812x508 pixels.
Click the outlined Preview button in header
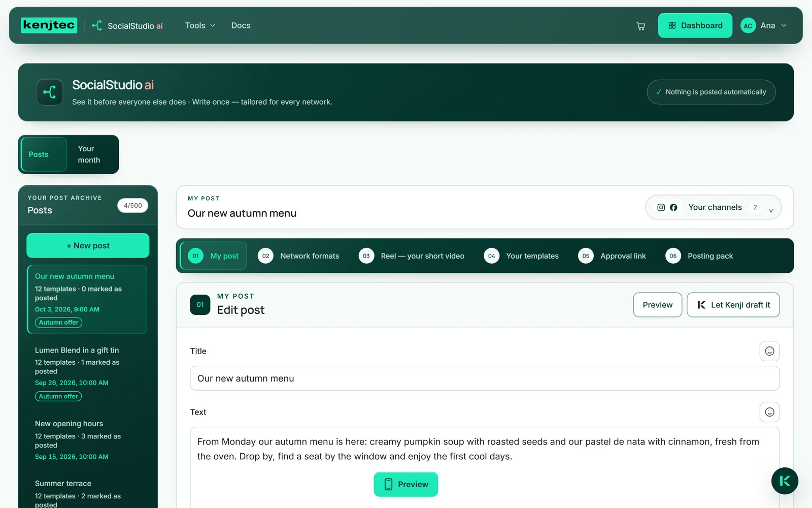(x=657, y=305)
